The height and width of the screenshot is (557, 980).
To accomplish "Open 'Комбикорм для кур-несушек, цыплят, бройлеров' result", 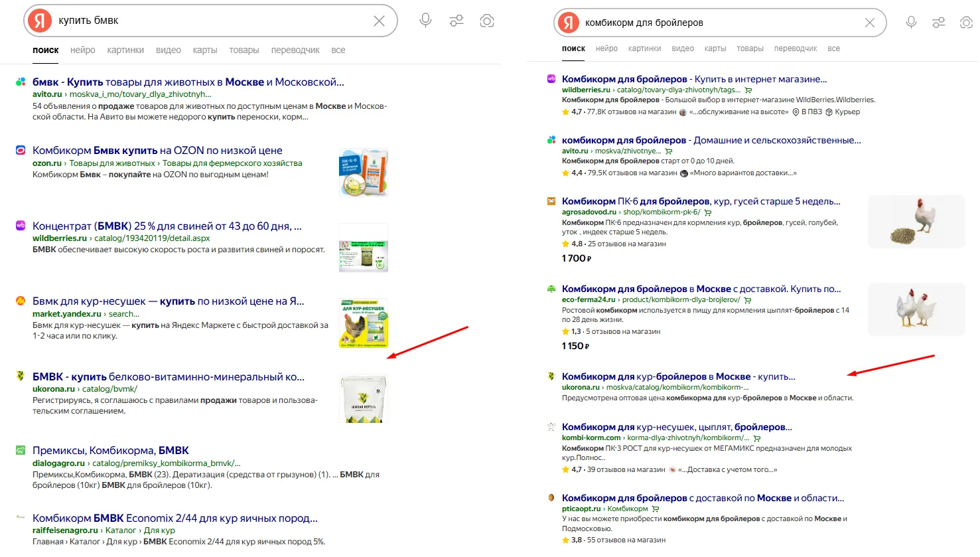I will pyautogui.click(x=677, y=427).
